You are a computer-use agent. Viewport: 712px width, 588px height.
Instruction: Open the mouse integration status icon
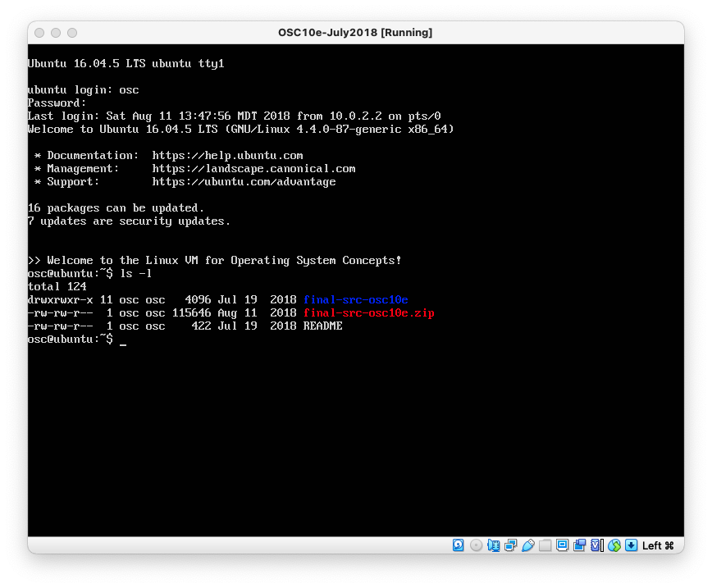click(x=614, y=545)
